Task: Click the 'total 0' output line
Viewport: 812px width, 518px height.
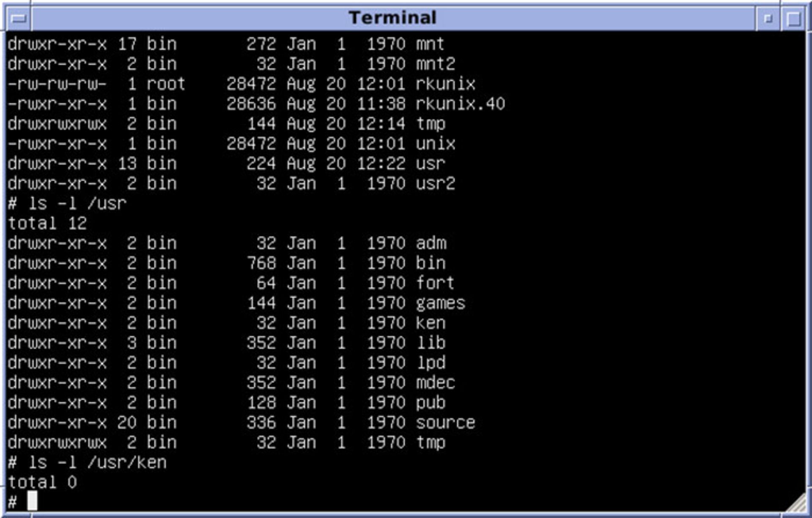Action: coord(42,482)
